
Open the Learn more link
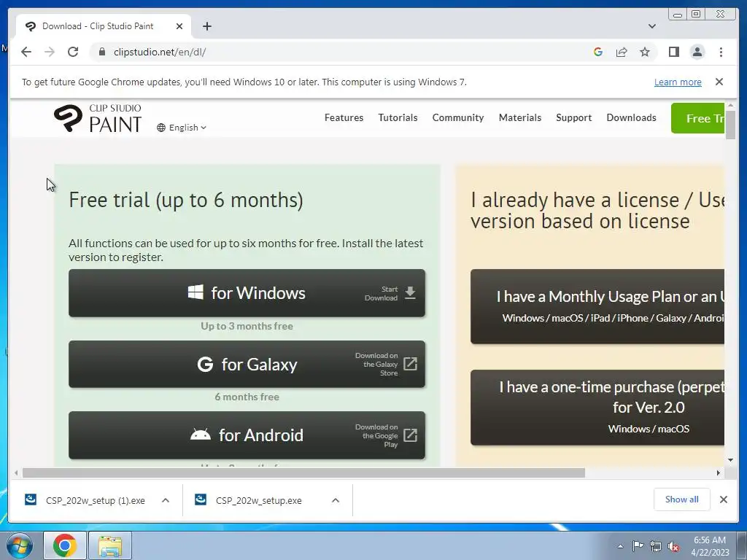(678, 82)
